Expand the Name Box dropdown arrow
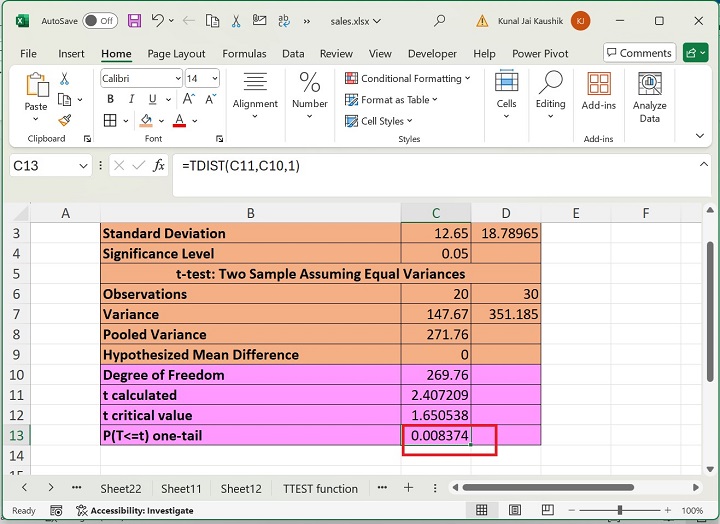Image resolution: width=720 pixels, height=524 pixels. 83,165
